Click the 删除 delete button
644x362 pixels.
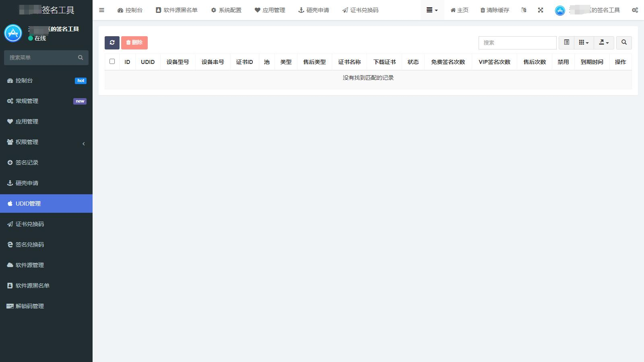(x=134, y=43)
